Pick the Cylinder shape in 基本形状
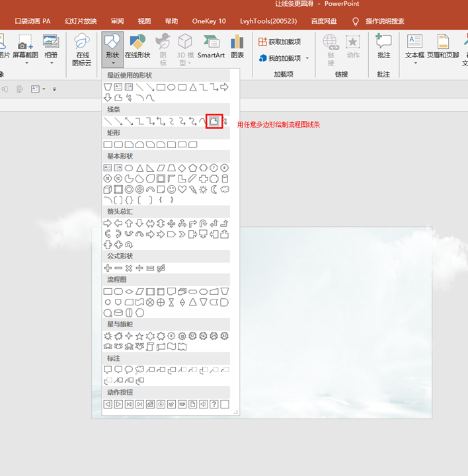 (x=225, y=178)
